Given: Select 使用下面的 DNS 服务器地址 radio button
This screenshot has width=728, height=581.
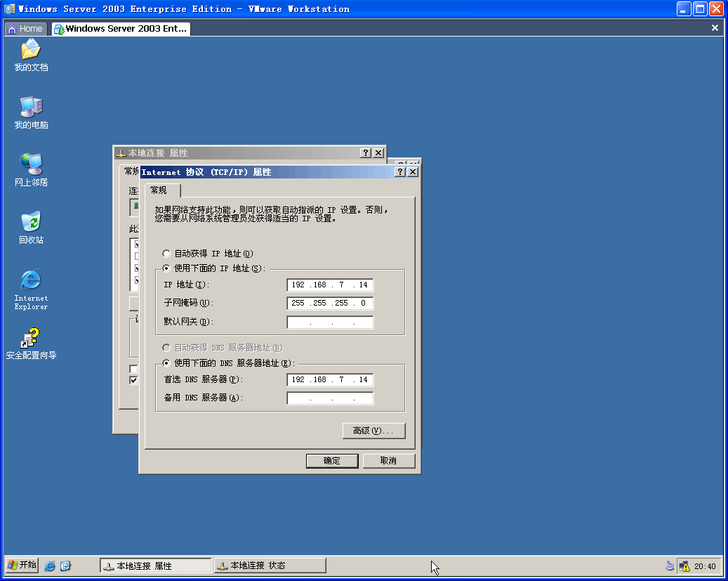Looking at the screenshot, I should (x=166, y=363).
